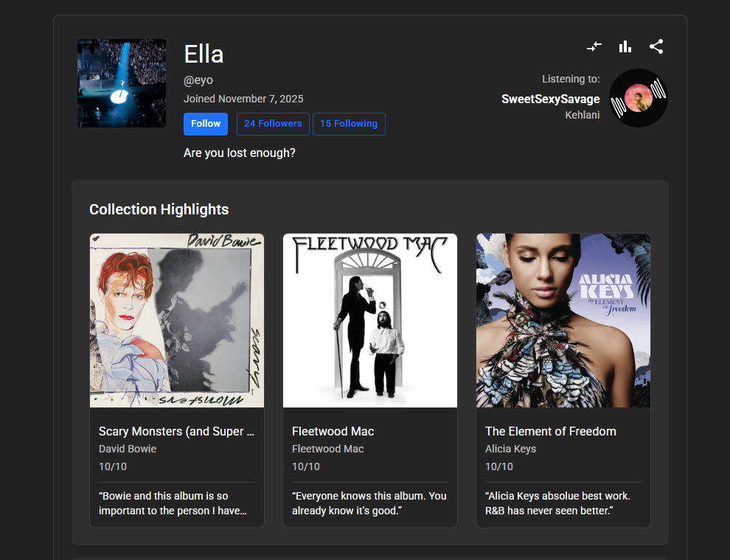This screenshot has width=730, height=560.
Task: Click the Scary Monsters album title
Action: click(176, 431)
